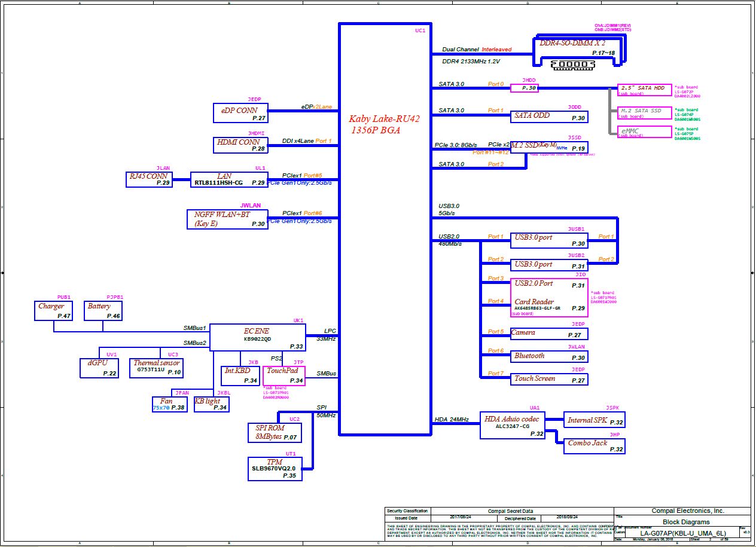Select the 2.5" SATA HDD sub board block
The height and width of the screenshot is (547, 756).
(x=644, y=90)
